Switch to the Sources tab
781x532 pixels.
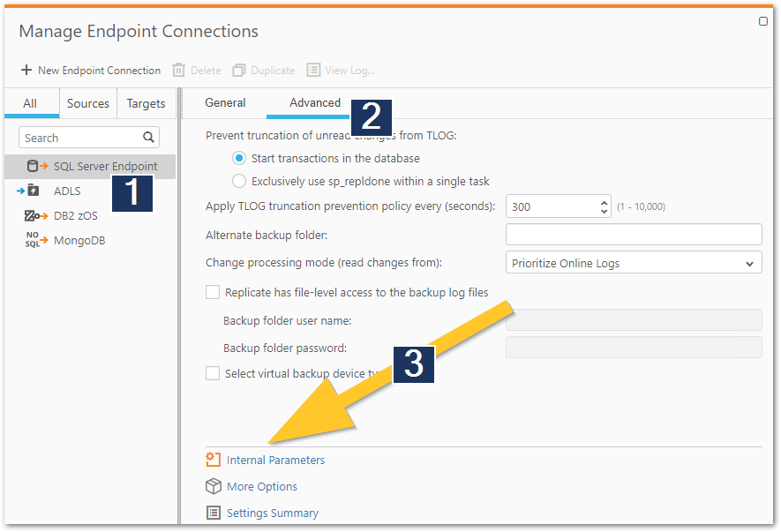tap(88, 103)
